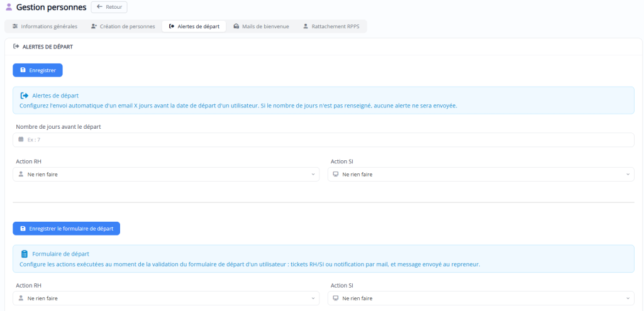Image resolution: width=644 pixels, height=311 pixels.
Task: Click the Enregistrer button
Action: 37,70
